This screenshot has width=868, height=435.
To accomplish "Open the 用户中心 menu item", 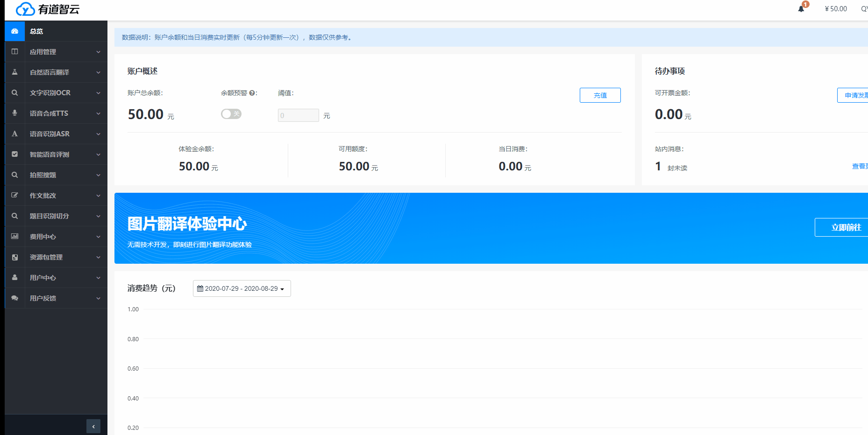I will pyautogui.click(x=56, y=278).
